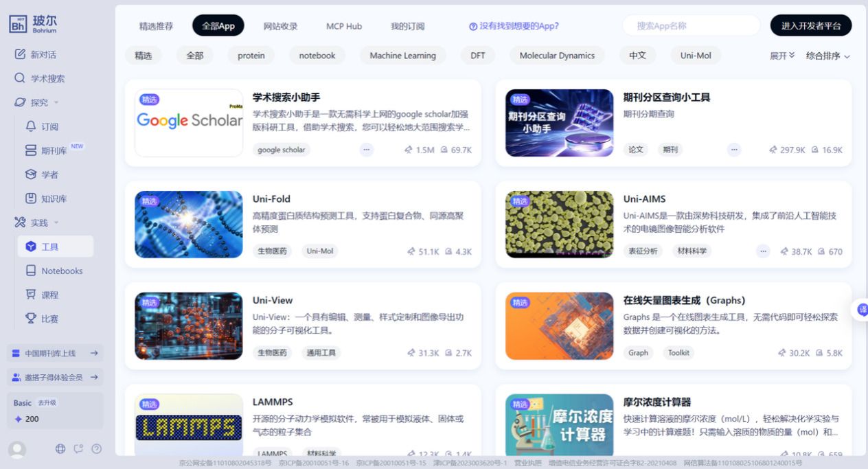This screenshot has width=868, height=469.
Task: Open 学术搜索 academic search in sidebar
Action: (x=47, y=78)
